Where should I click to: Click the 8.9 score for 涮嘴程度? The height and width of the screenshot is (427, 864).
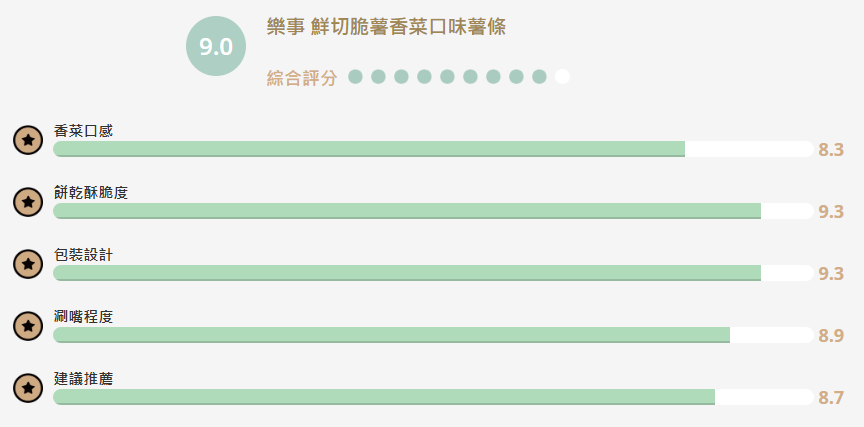[831, 336]
